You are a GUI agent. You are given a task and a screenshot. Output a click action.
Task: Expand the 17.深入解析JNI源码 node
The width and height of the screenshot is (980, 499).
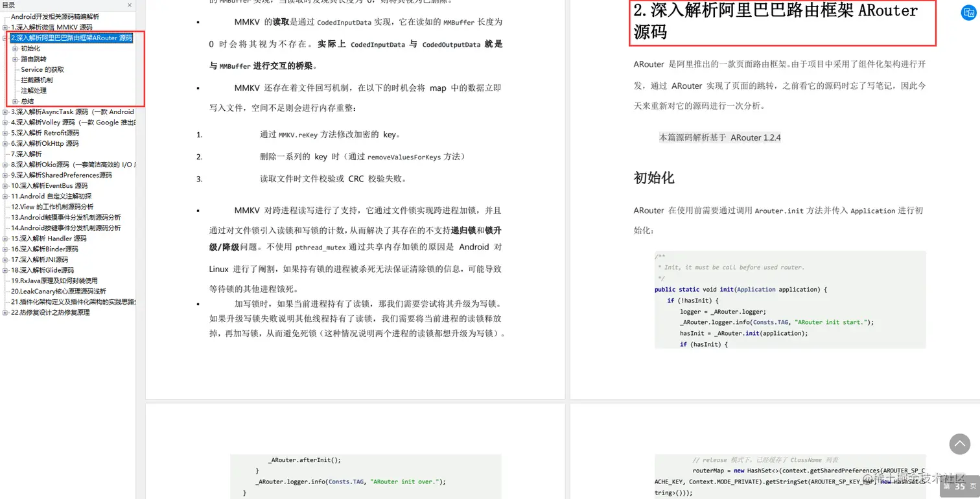pyautogui.click(x=5, y=259)
